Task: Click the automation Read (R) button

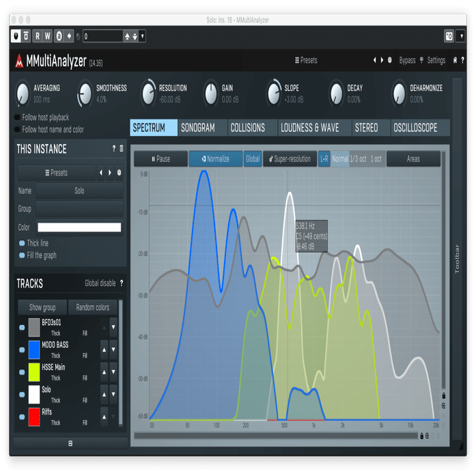Action: click(x=38, y=36)
